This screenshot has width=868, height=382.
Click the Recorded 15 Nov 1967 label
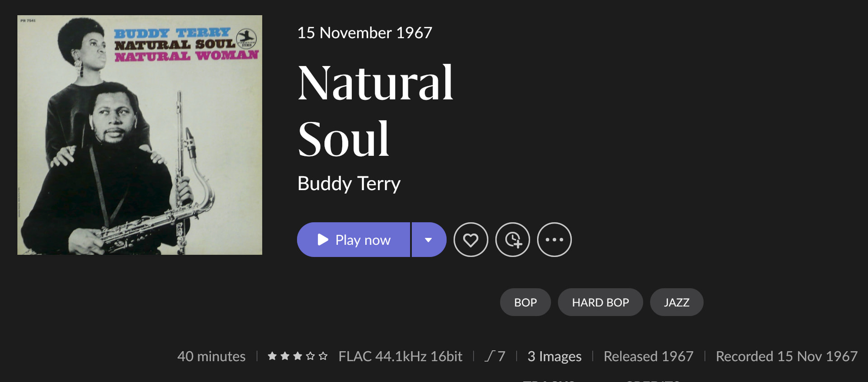tap(786, 356)
